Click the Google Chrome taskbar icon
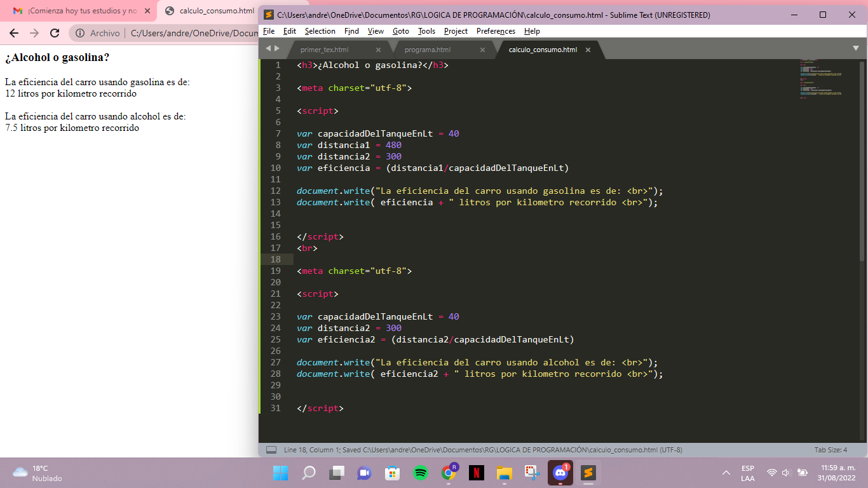 coord(449,473)
